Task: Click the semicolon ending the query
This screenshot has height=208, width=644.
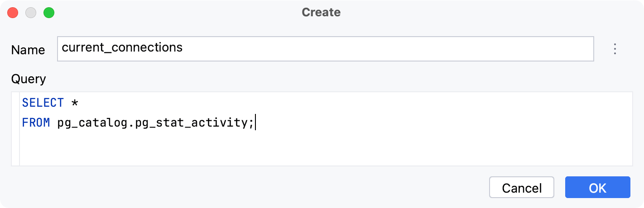Action: pyautogui.click(x=251, y=123)
